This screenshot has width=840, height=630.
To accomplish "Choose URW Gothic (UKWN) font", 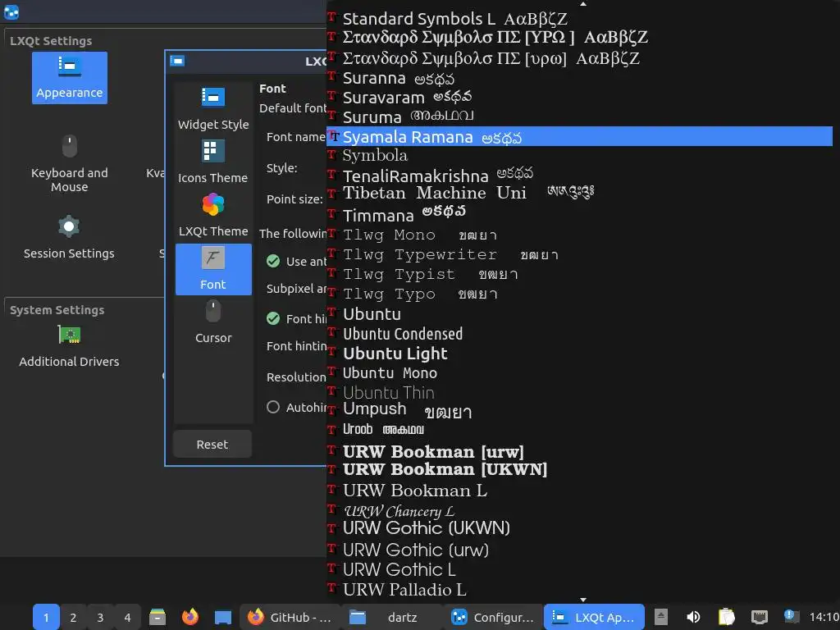I will tap(579, 529).
